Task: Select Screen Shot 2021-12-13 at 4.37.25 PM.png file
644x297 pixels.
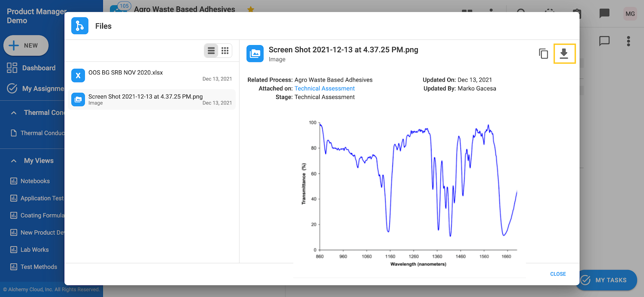Action: tap(152, 99)
